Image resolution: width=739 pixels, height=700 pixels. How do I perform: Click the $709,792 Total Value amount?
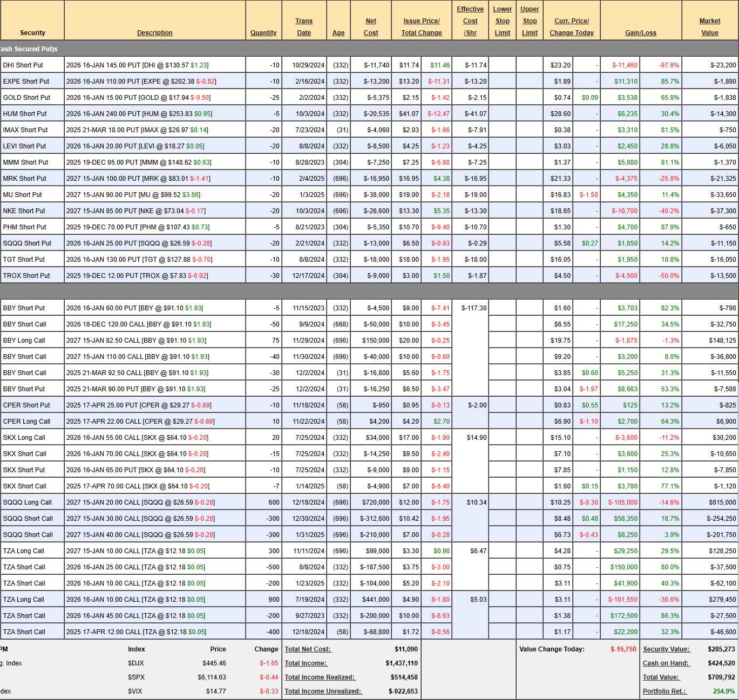point(721,677)
